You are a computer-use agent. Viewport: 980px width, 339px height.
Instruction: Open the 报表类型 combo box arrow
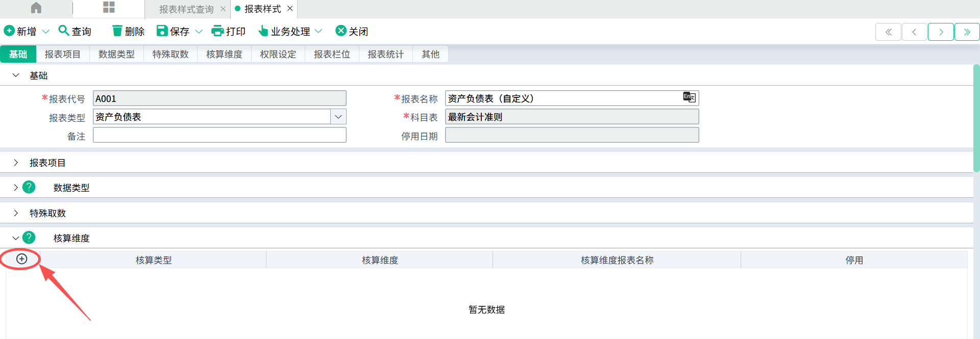(x=338, y=117)
